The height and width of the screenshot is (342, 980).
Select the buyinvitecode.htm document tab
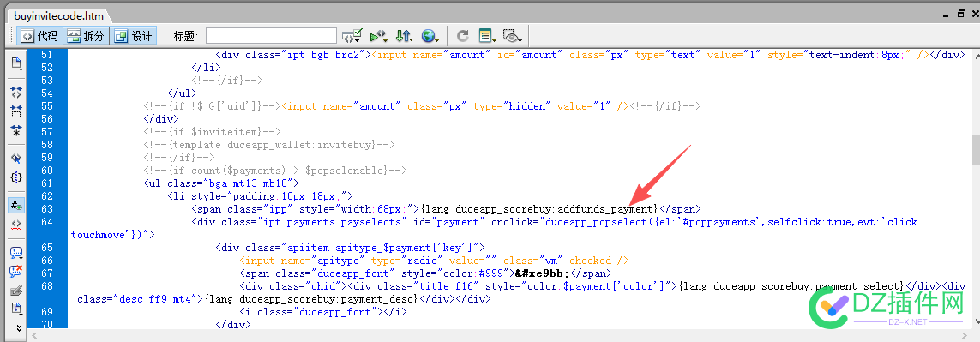coord(59,15)
